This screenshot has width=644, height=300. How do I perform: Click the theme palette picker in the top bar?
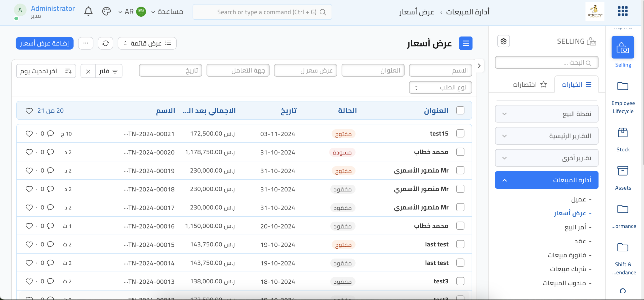pos(106,11)
